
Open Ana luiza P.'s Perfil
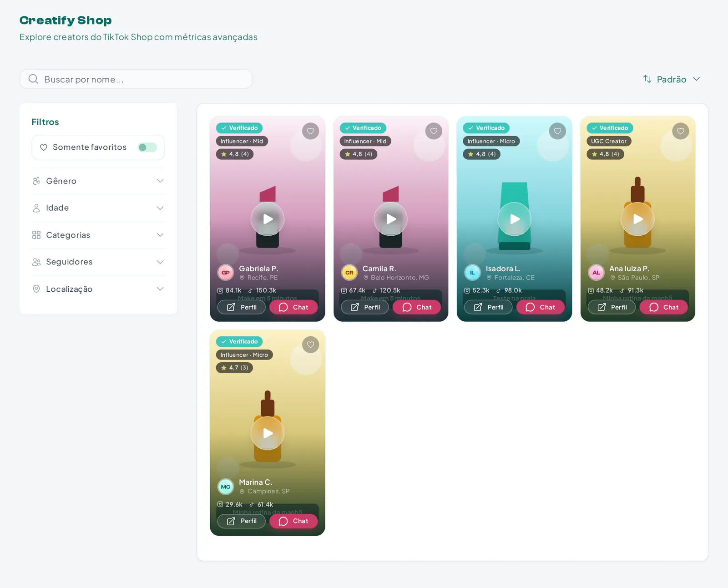coord(612,307)
